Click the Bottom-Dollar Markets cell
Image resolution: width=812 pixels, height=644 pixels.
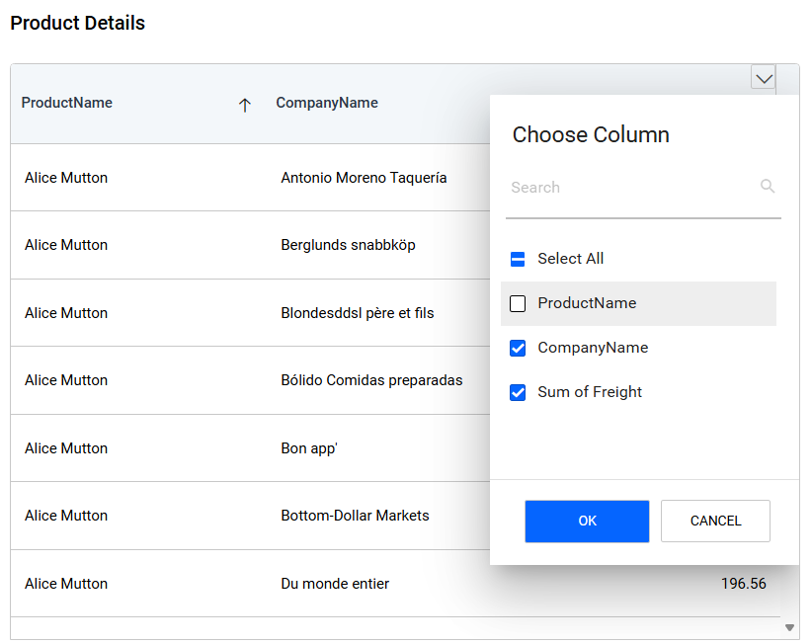[355, 516]
